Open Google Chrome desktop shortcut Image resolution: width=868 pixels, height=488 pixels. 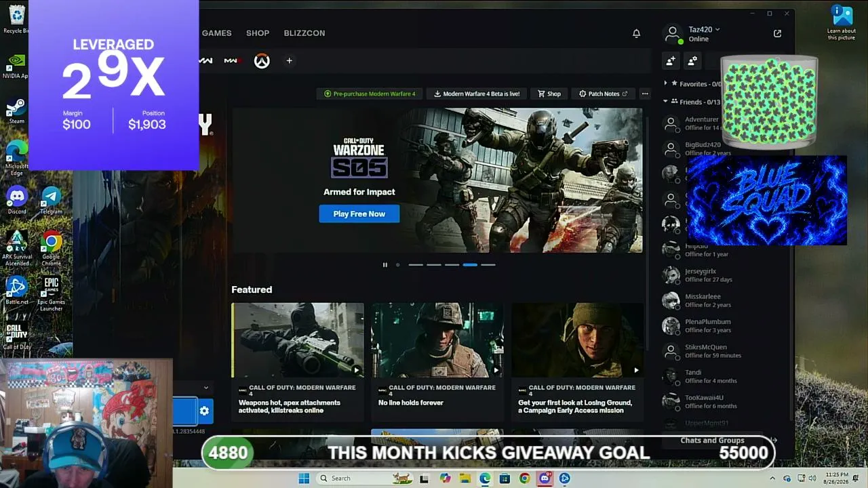[x=51, y=247]
